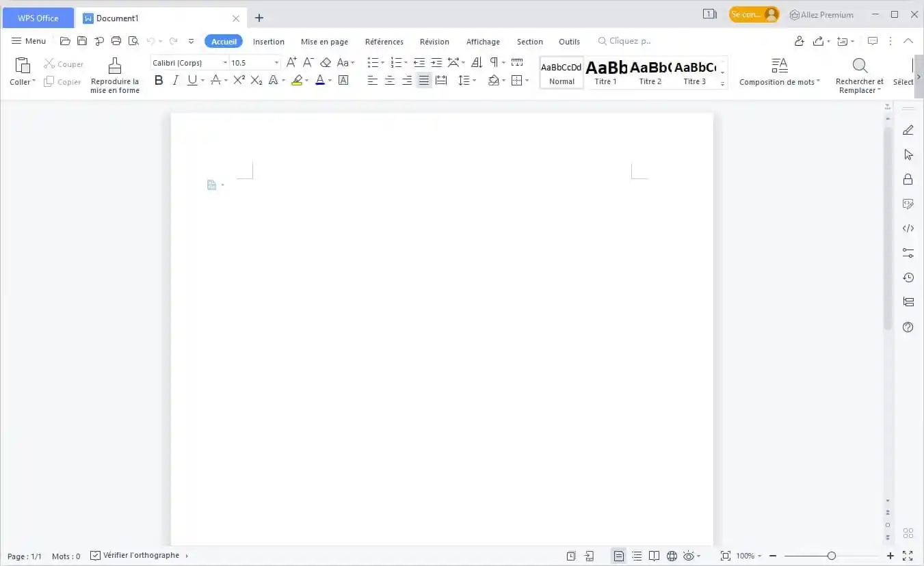Viewport: 924px width, 566px height.
Task: Toggle bold formatting
Action: (x=159, y=81)
